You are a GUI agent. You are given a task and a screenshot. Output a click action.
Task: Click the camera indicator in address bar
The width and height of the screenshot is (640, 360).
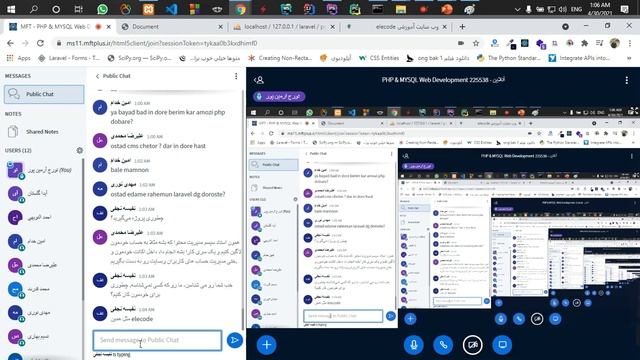tap(461, 43)
